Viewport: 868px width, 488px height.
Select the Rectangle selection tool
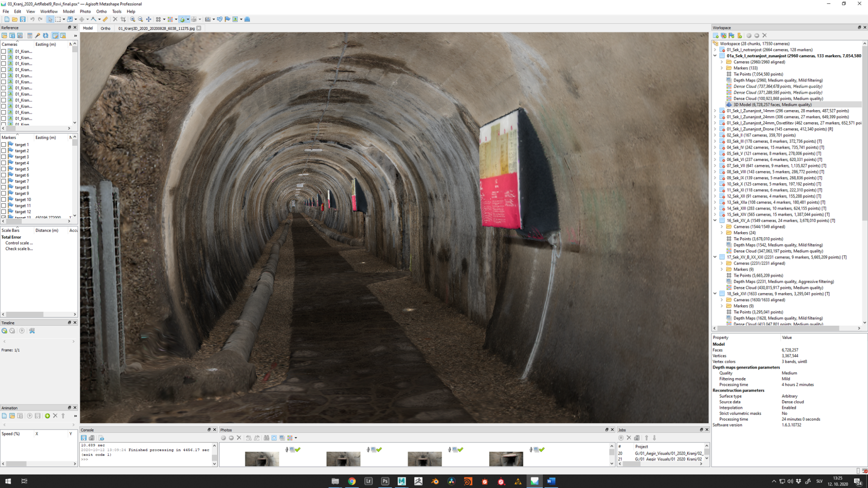coord(58,19)
